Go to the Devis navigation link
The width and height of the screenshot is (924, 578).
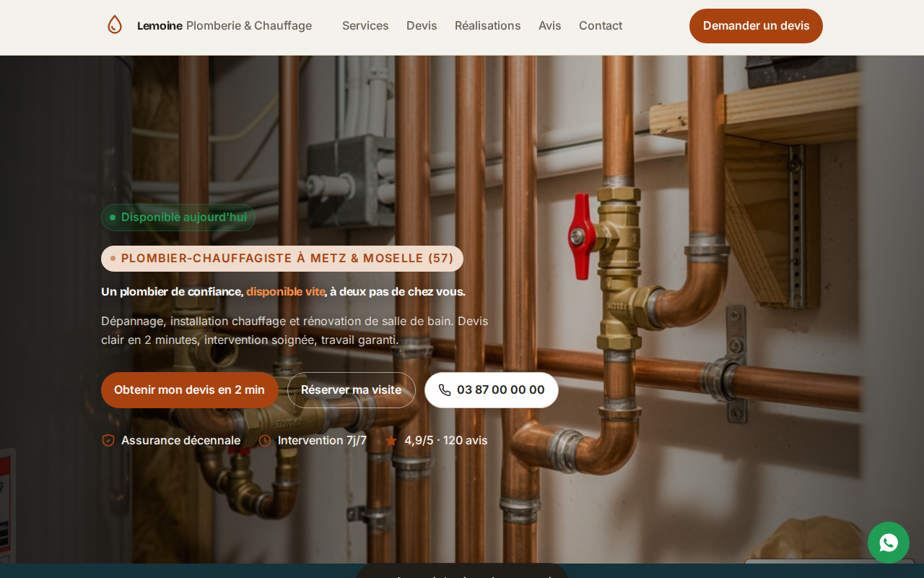pyautogui.click(x=422, y=25)
